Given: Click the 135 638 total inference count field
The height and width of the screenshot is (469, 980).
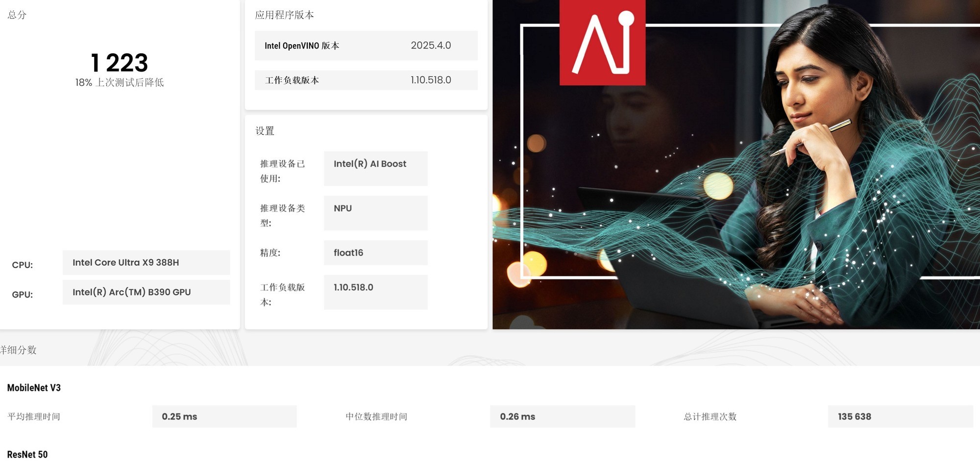Looking at the screenshot, I should point(901,416).
